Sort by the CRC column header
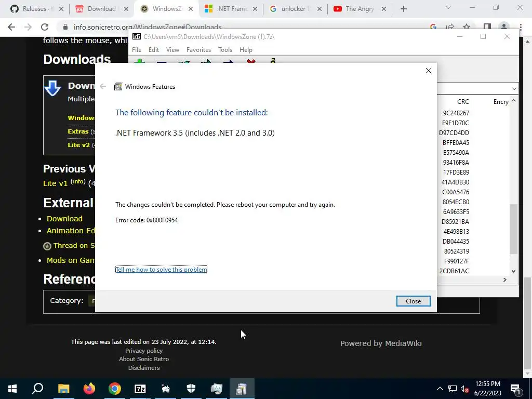Screen dimensions: 532x399 (463, 102)
